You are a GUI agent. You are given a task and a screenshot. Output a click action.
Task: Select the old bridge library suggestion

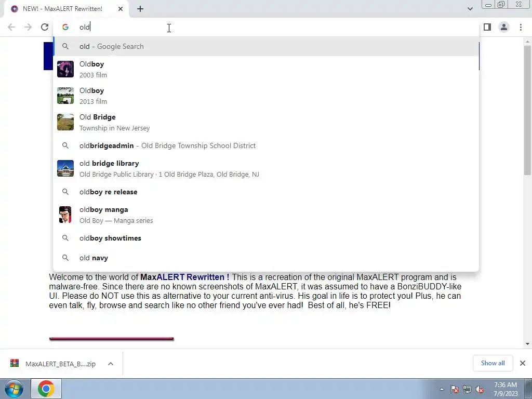click(x=266, y=168)
